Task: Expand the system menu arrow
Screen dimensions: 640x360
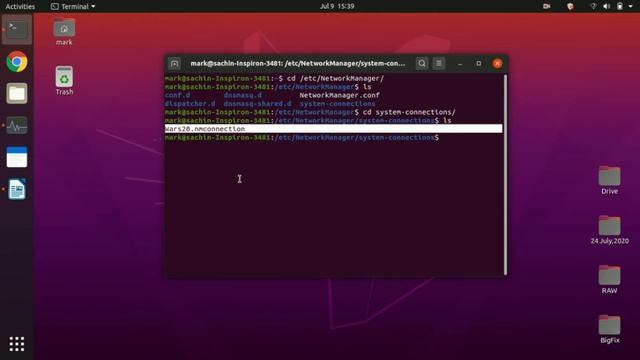Action: [x=630, y=7]
